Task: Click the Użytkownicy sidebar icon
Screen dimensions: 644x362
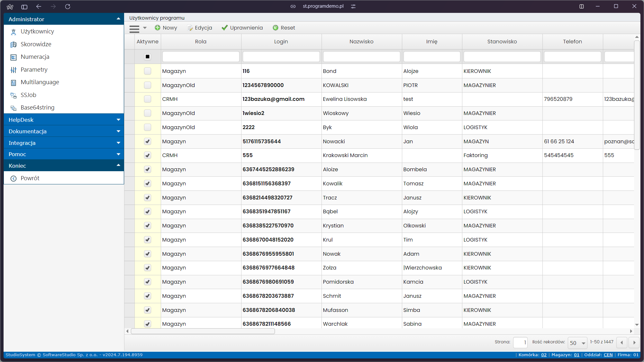Action: [x=14, y=32]
